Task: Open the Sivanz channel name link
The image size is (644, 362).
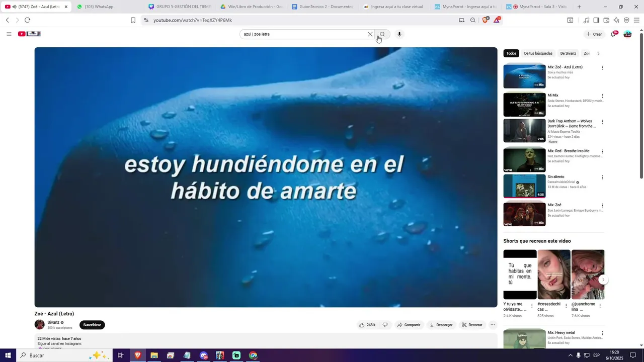Action: (x=53, y=322)
